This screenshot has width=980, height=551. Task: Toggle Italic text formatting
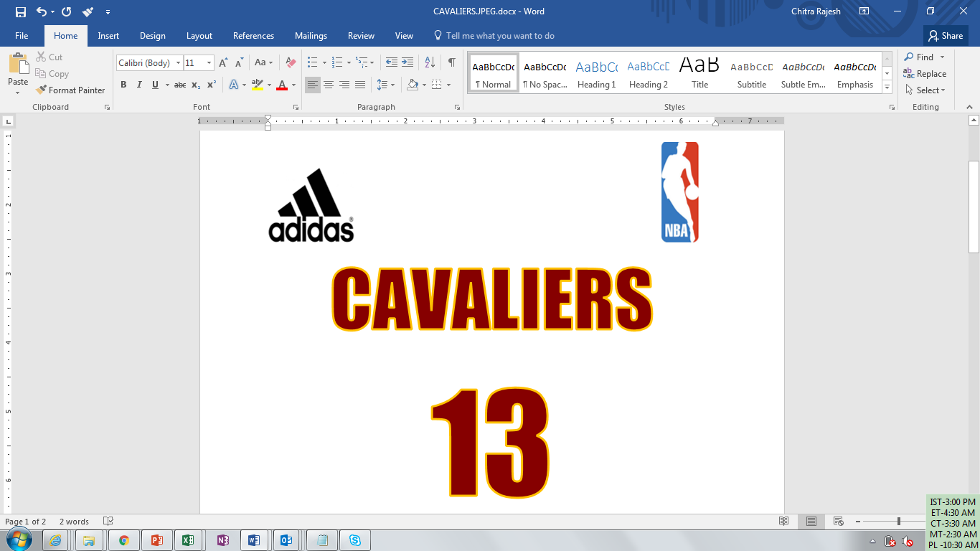[x=139, y=85]
